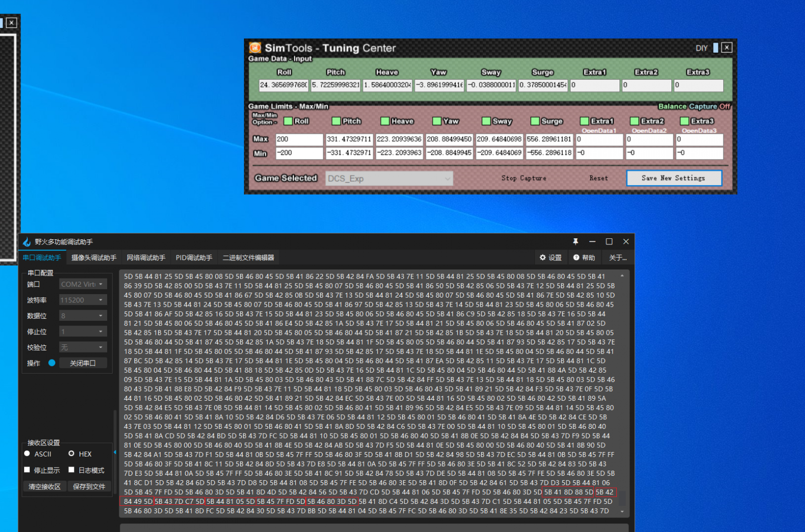Open the 波特率 115200 dropdown
805x532 pixels.
point(83,300)
